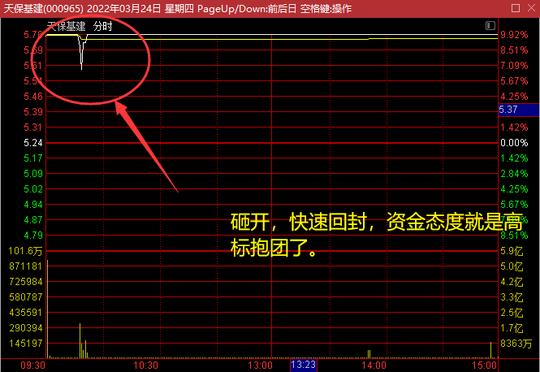The height and width of the screenshot is (372, 540).
Task: Click the green 5.09 price label
Action: click(33, 174)
